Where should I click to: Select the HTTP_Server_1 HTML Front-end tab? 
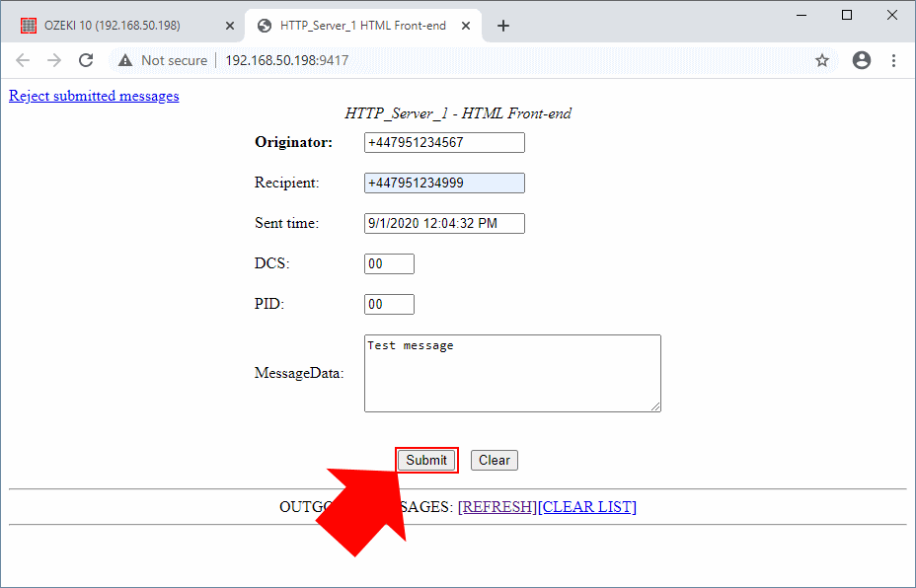click(362, 26)
